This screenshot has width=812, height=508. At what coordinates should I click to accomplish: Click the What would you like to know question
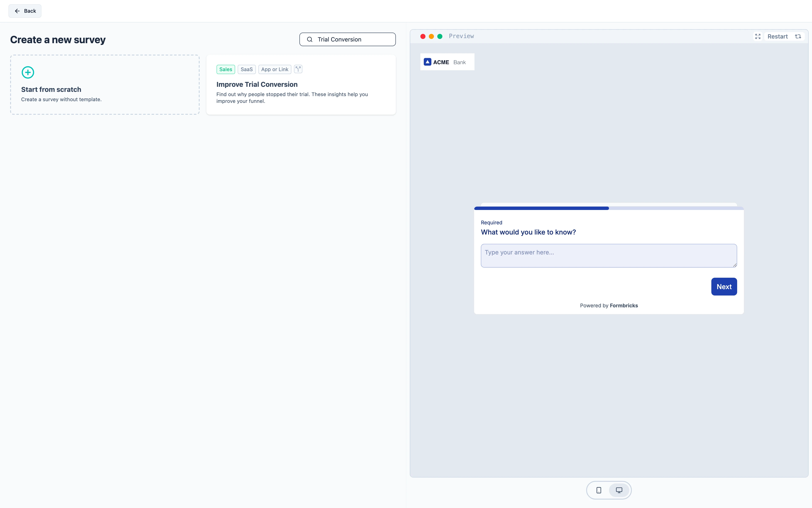click(x=528, y=232)
